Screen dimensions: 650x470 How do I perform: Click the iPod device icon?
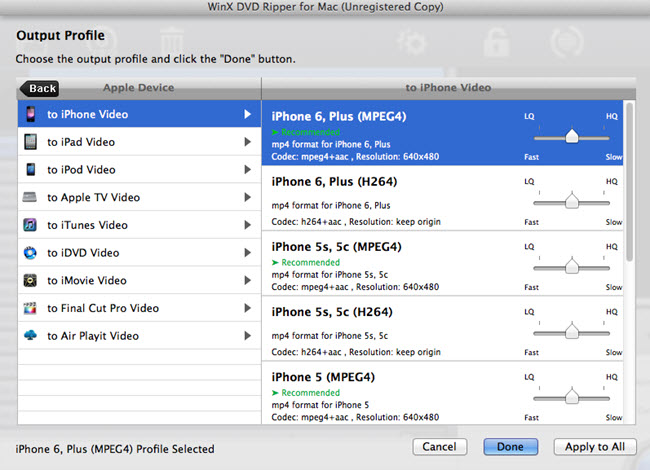pyautogui.click(x=31, y=170)
